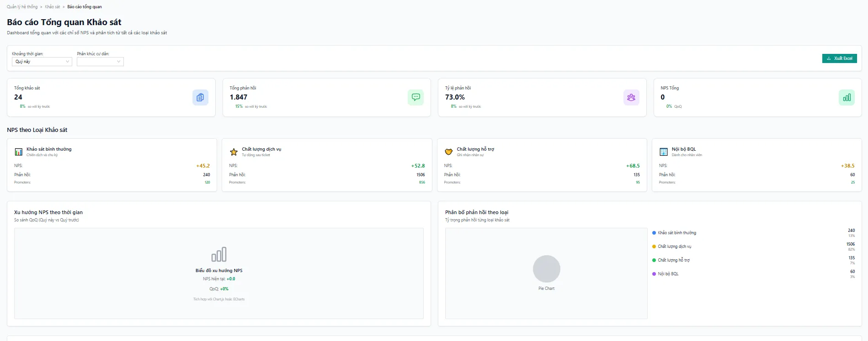Go to Khảo sát breadcrumb link
This screenshot has width=868, height=341.
(53, 7)
